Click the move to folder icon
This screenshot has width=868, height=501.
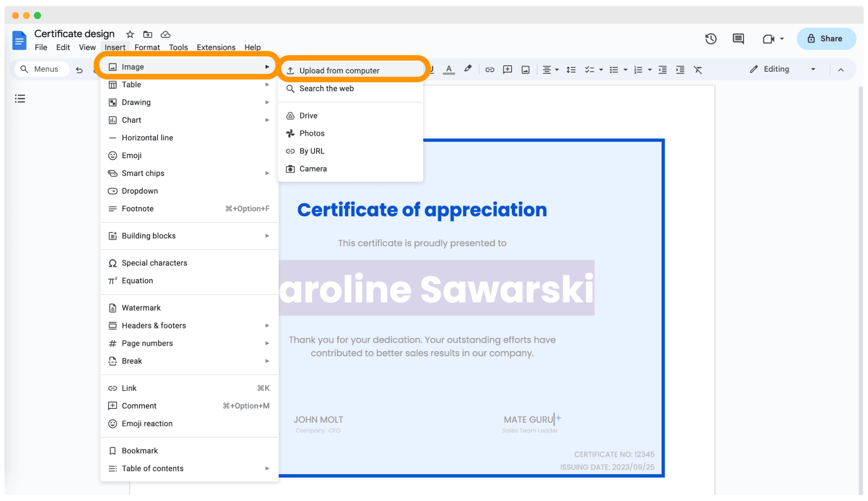(x=148, y=34)
